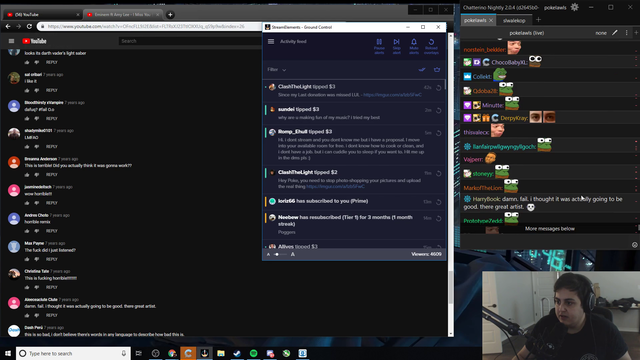Viewport: 640px width, 360px height.
Task: Replay Romp_Ehull's $3 tip alert
Action: coord(439,133)
